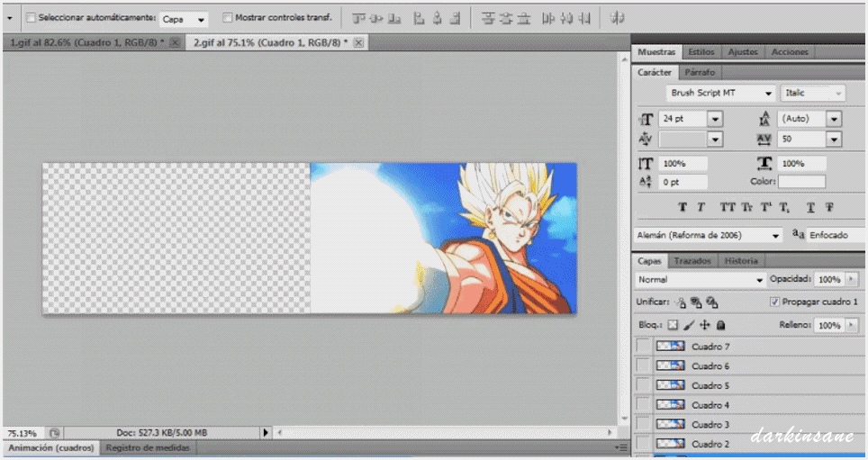The height and width of the screenshot is (460, 868).
Task: Show the Cuadro 4 layer
Action: coord(643,405)
